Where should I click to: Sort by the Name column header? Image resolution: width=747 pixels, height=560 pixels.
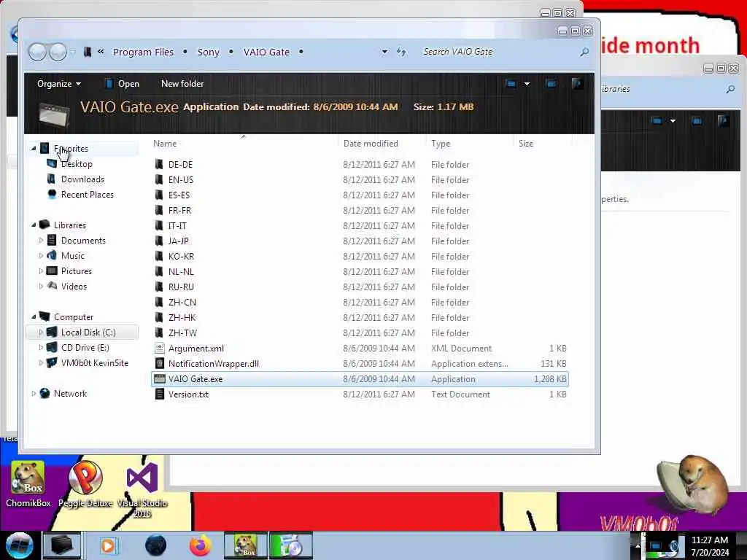click(165, 144)
